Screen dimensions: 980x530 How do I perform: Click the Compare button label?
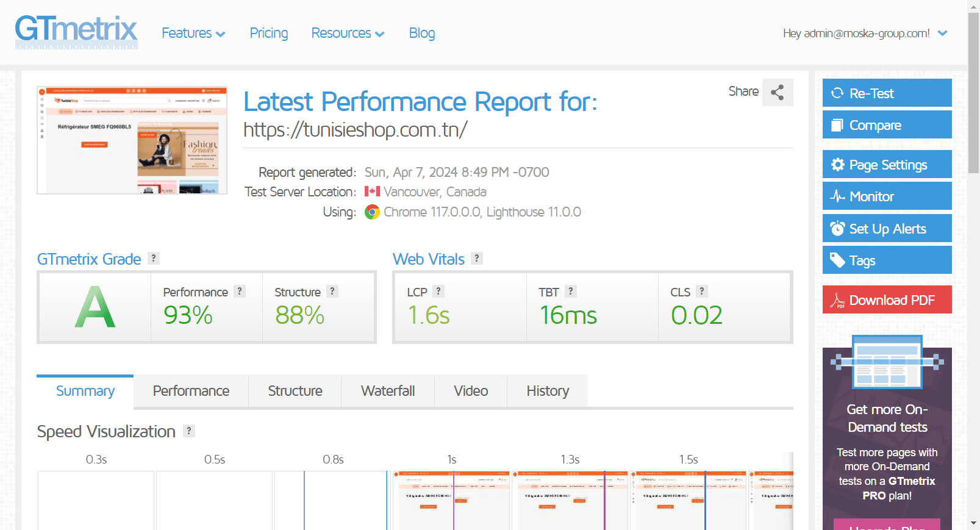[x=875, y=125]
